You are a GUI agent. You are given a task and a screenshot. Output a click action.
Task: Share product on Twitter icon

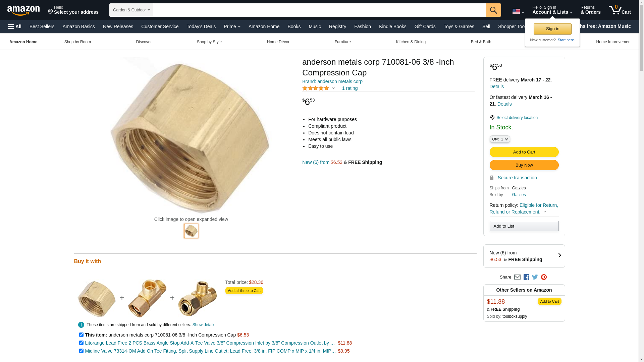535,277
